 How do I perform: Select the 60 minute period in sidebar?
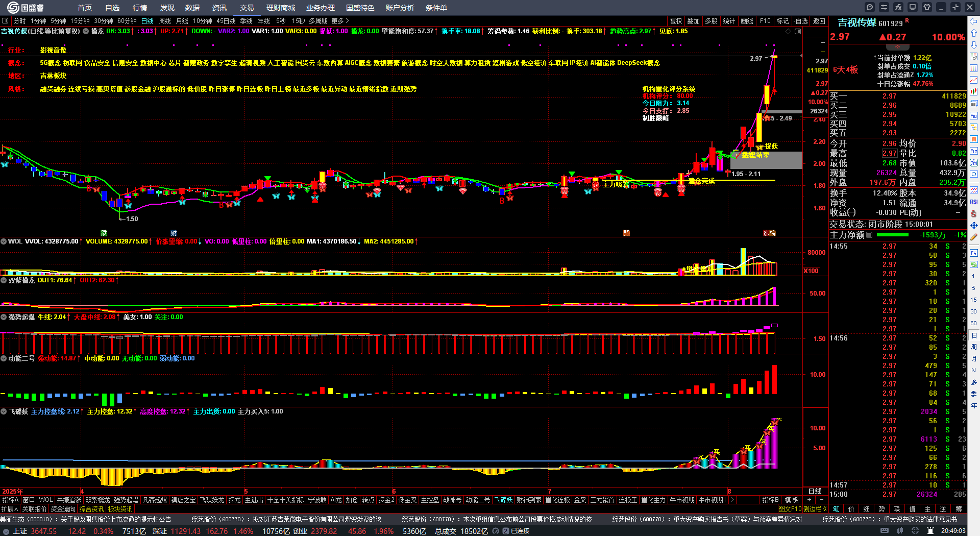(974, 323)
